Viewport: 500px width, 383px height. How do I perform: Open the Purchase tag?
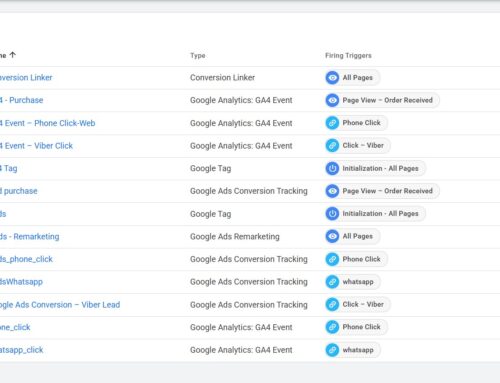pos(22,100)
